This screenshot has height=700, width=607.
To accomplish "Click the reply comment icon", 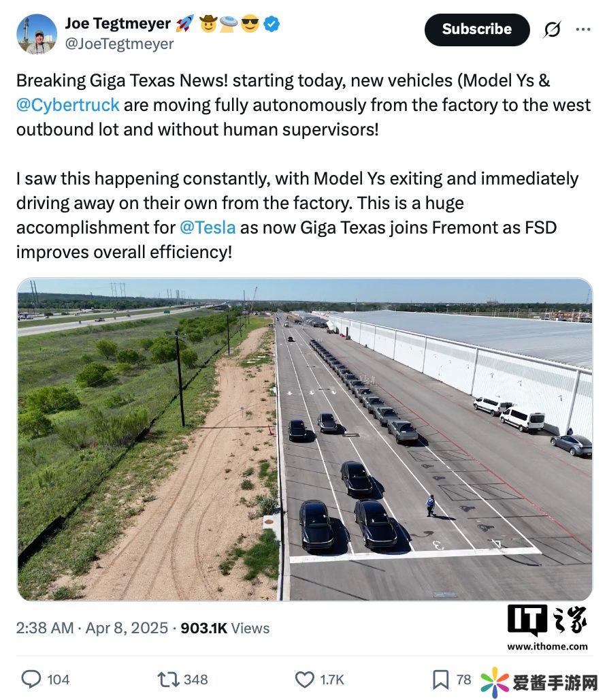I will [31, 679].
